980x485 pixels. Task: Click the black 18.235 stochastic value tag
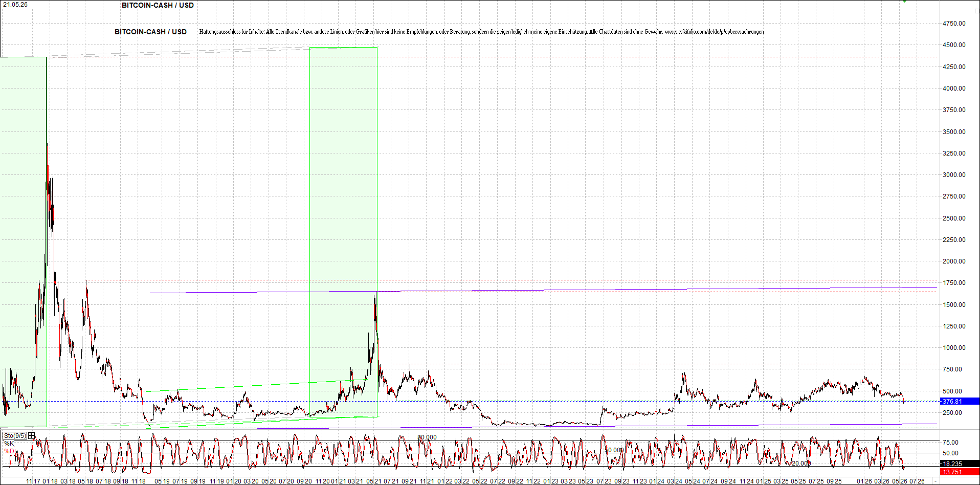click(960, 464)
